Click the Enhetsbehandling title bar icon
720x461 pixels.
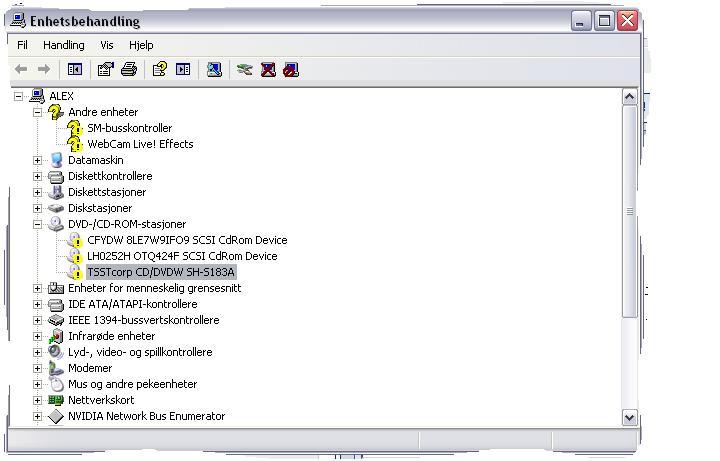point(18,21)
